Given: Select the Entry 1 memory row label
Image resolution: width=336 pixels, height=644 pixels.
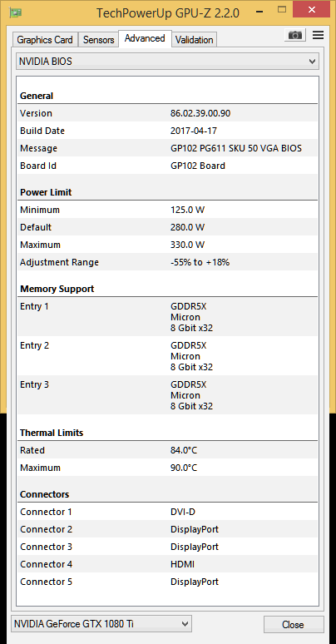Looking at the screenshot, I should tap(34, 306).
